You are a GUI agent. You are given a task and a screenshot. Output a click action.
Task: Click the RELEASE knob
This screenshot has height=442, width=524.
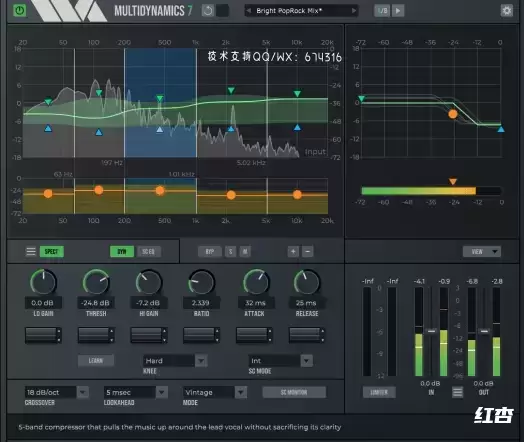tap(306, 282)
